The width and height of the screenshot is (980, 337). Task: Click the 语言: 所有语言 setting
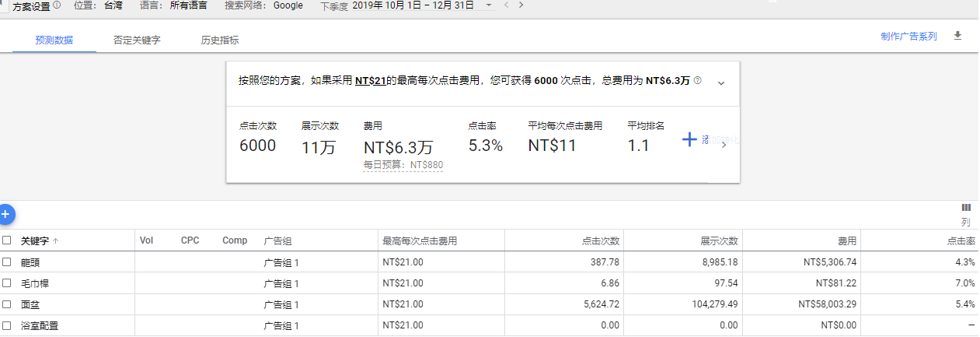173,5
